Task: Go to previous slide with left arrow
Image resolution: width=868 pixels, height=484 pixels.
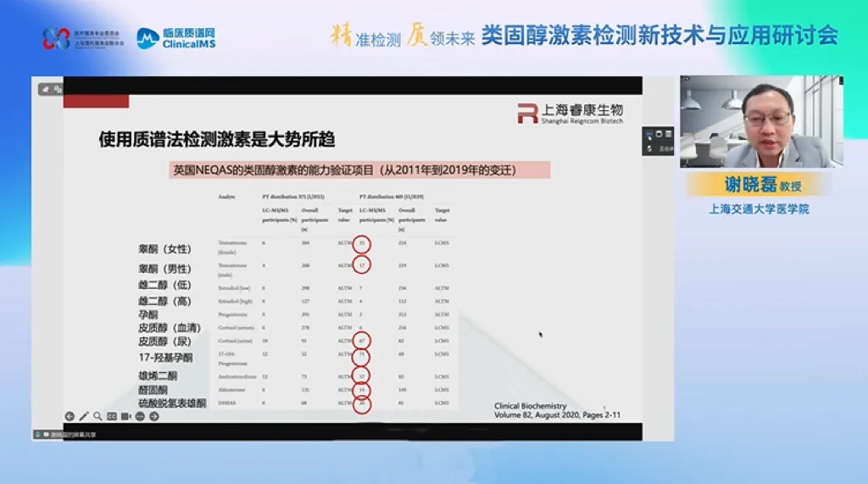Action: pyautogui.click(x=70, y=416)
